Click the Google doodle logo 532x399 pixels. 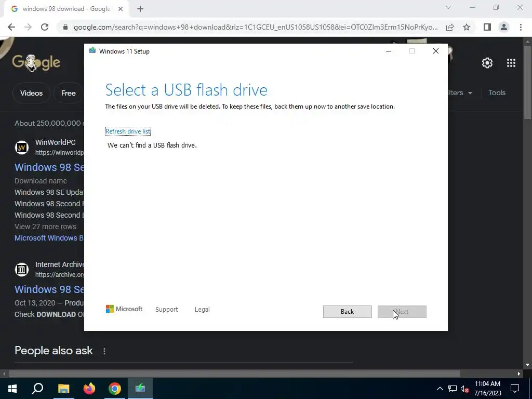click(x=36, y=62)
